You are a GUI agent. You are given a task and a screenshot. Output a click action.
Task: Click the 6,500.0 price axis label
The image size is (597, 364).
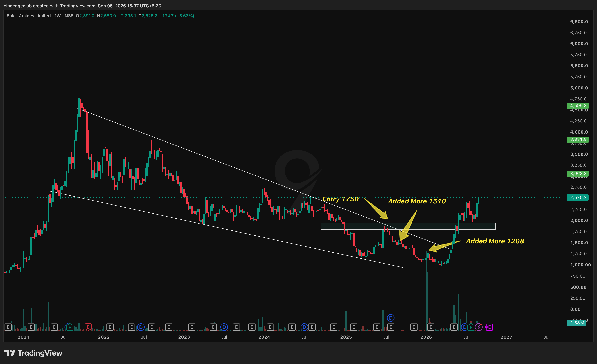(x=579, y=21)
